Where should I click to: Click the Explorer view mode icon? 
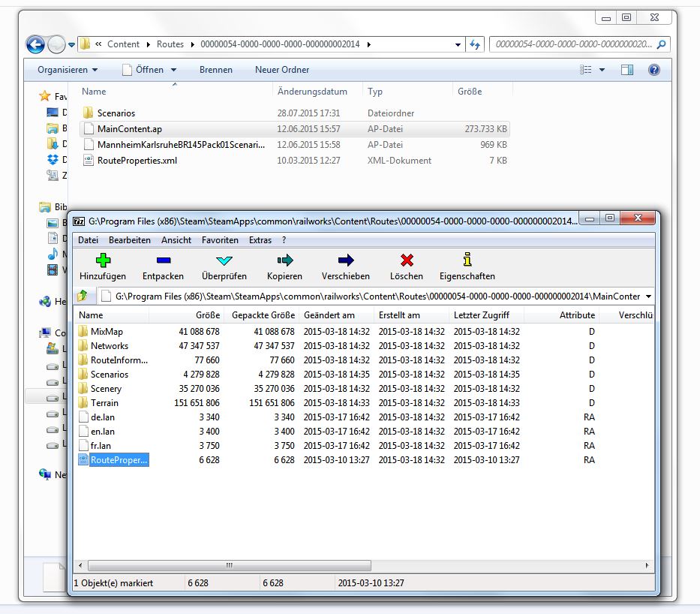coord(585,70)
